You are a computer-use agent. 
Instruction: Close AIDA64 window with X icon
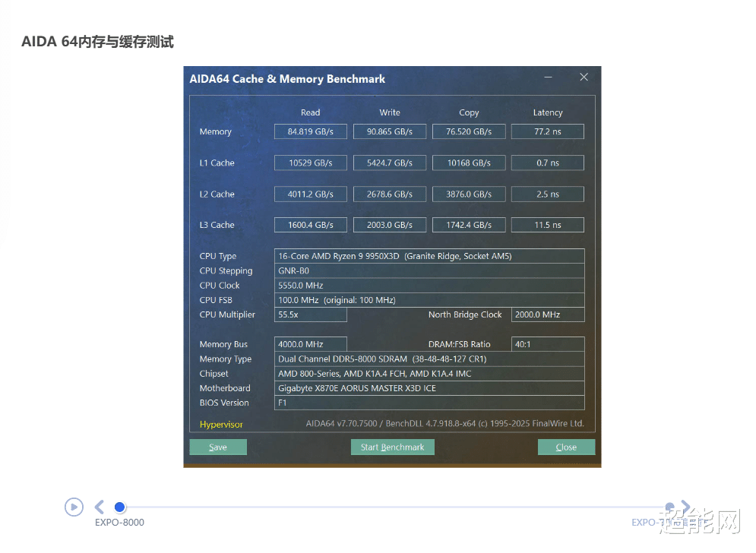pyautogui.click(x=584, y=77)
